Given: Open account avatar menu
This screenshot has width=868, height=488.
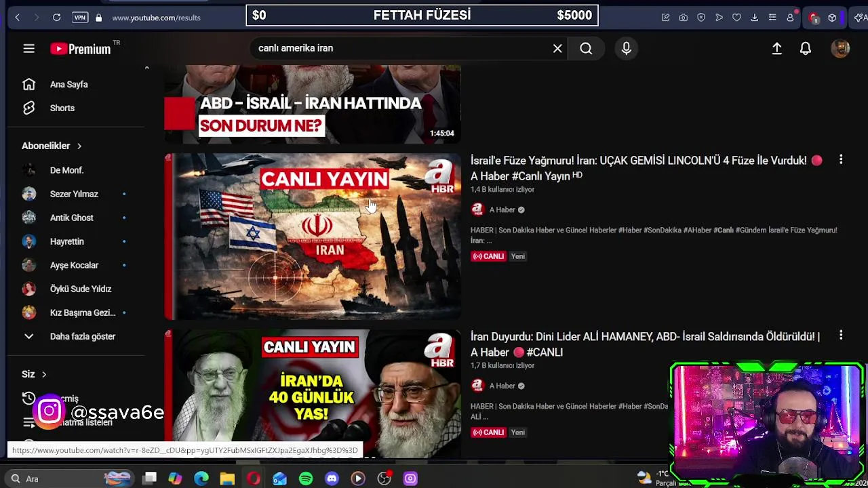Looking at the screenshot, I should tap(840, 48).
